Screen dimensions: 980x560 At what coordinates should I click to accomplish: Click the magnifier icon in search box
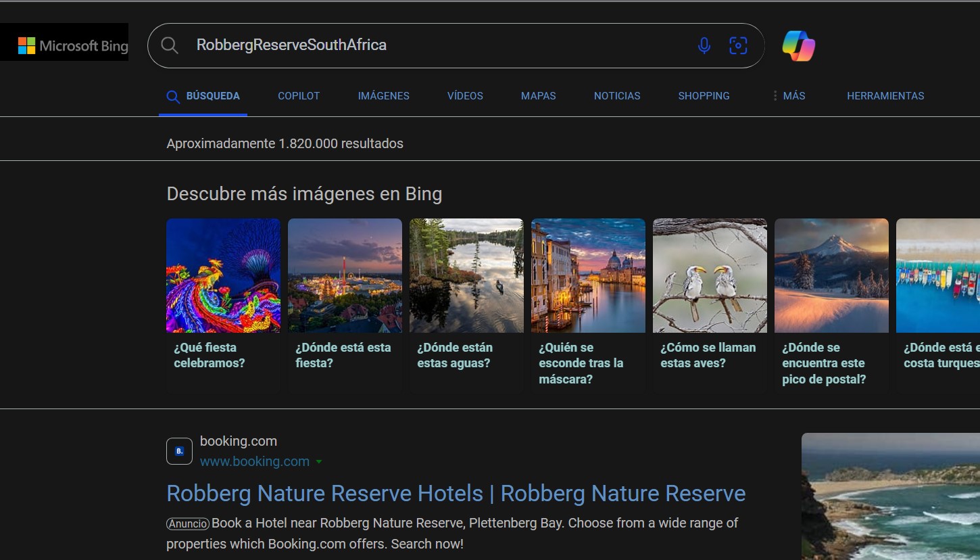pyautogui.click(x=170, y=45)
